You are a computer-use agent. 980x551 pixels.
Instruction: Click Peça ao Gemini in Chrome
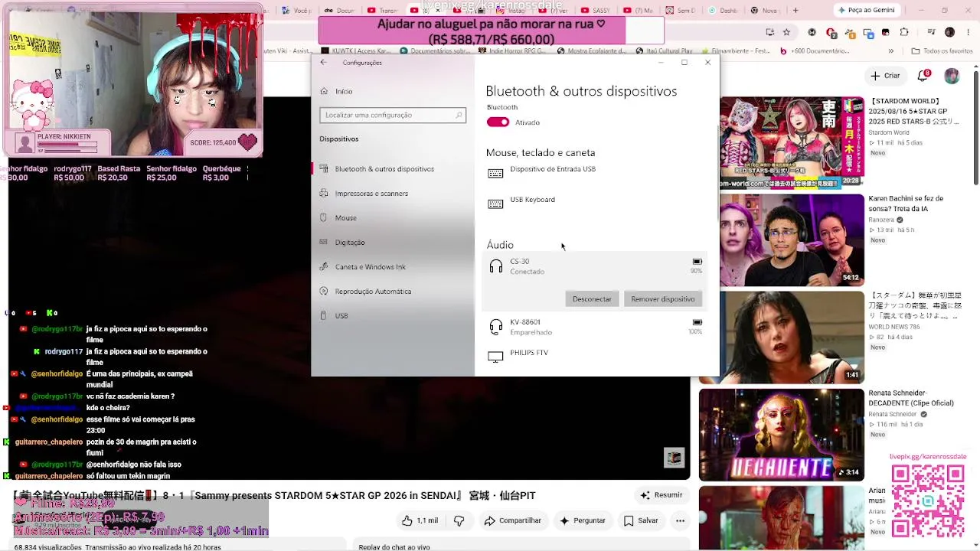(866, 11)
